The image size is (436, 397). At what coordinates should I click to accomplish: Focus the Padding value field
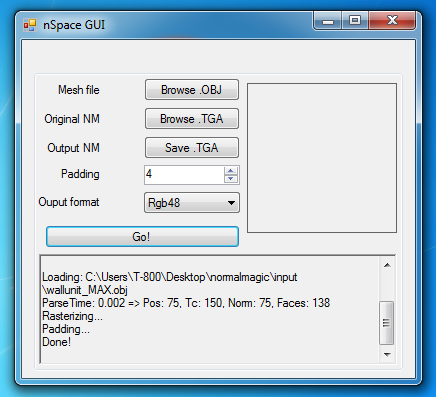click(184, 175)
